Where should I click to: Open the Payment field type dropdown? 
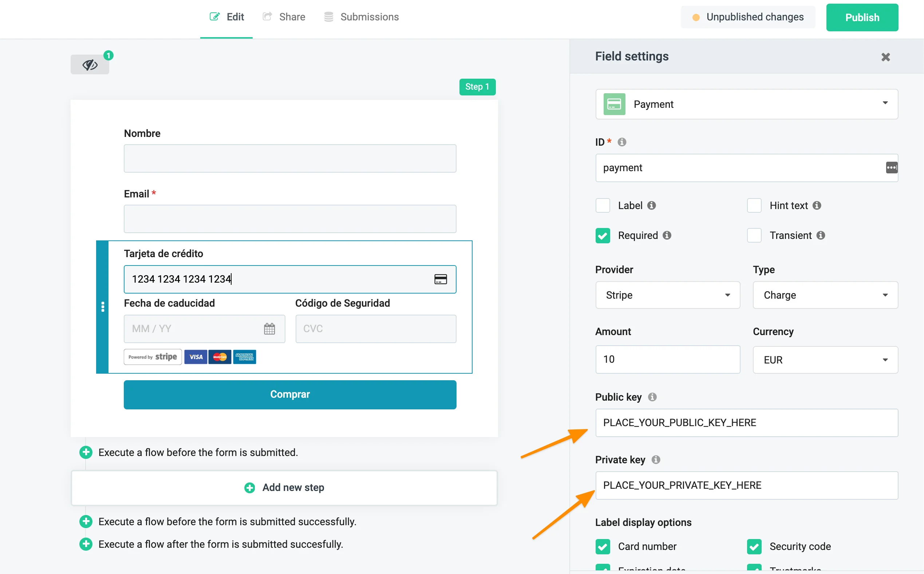coord(746,104)
